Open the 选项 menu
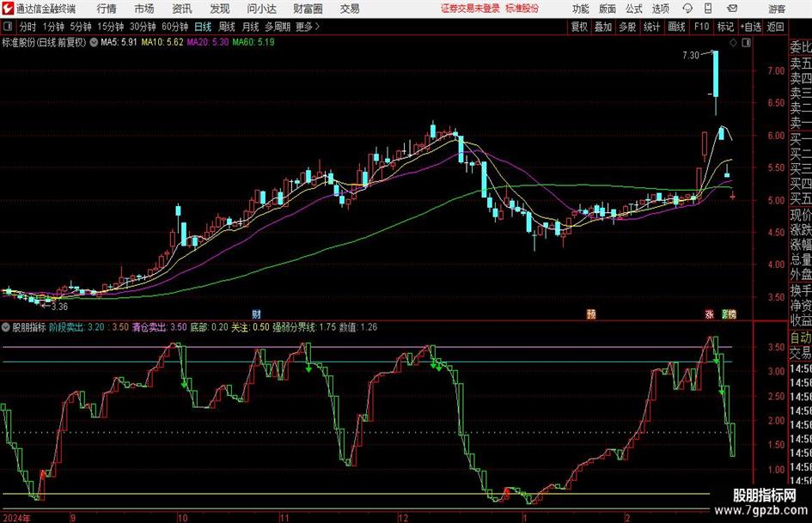 point(660,9)
